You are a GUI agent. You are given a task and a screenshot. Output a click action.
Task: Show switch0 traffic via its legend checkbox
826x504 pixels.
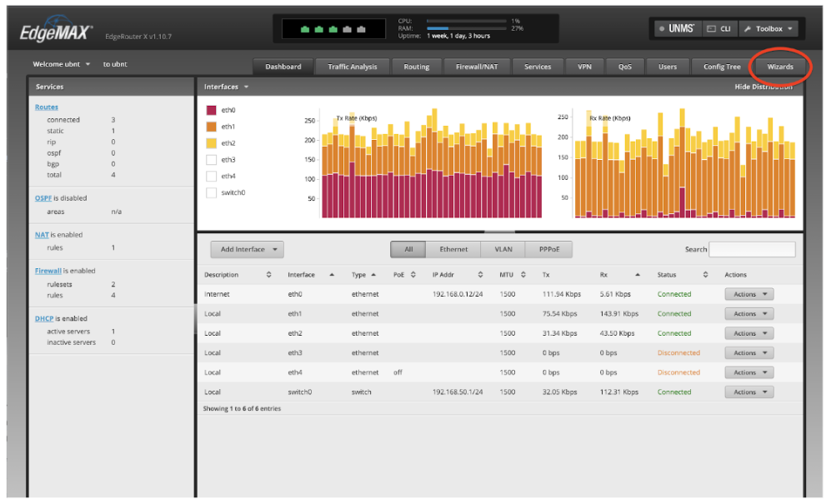pyautogui.click(x=211, y=192)
